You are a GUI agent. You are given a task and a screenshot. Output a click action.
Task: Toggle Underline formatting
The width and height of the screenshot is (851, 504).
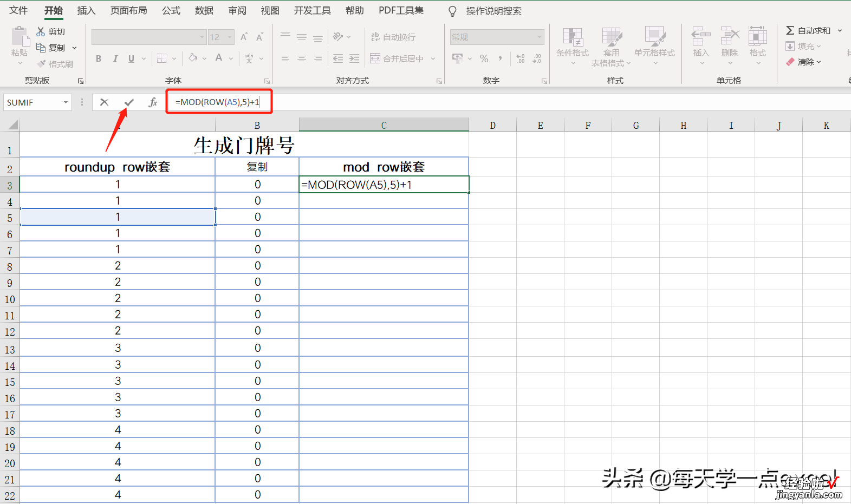pyautogui.click(x=131, y=58)
